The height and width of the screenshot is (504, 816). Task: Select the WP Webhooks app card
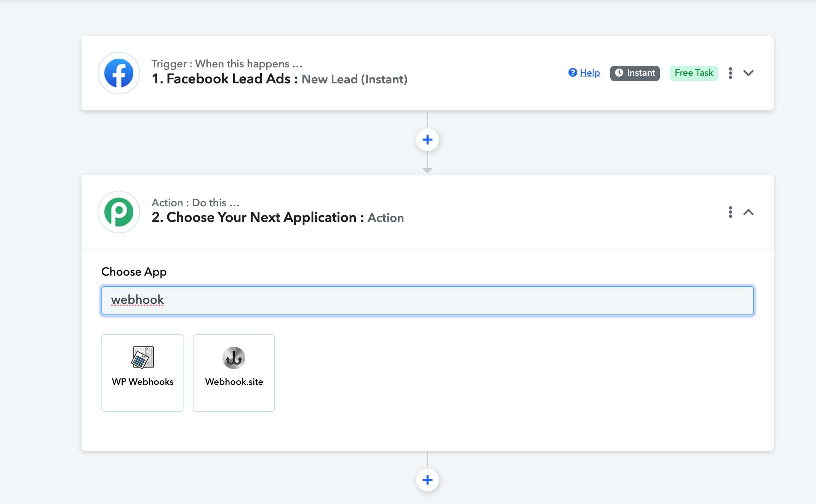(x=142, y=373)
